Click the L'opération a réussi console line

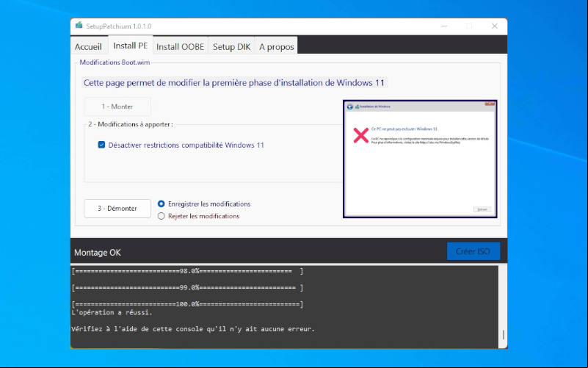112,312
